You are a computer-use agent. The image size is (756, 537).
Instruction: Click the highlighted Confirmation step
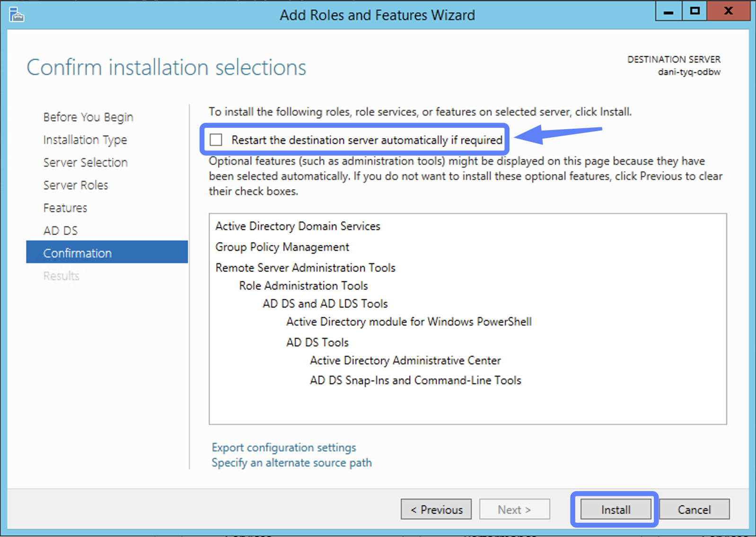pyautogui.click(x=78, y=253)
